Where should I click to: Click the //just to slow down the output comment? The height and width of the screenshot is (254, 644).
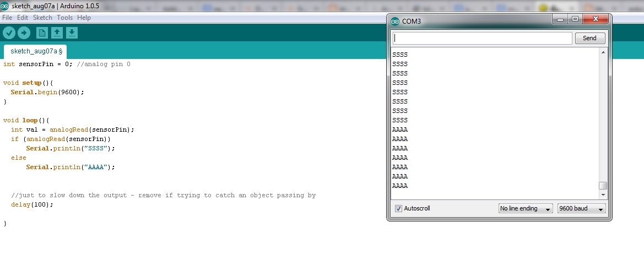(164, 195)
